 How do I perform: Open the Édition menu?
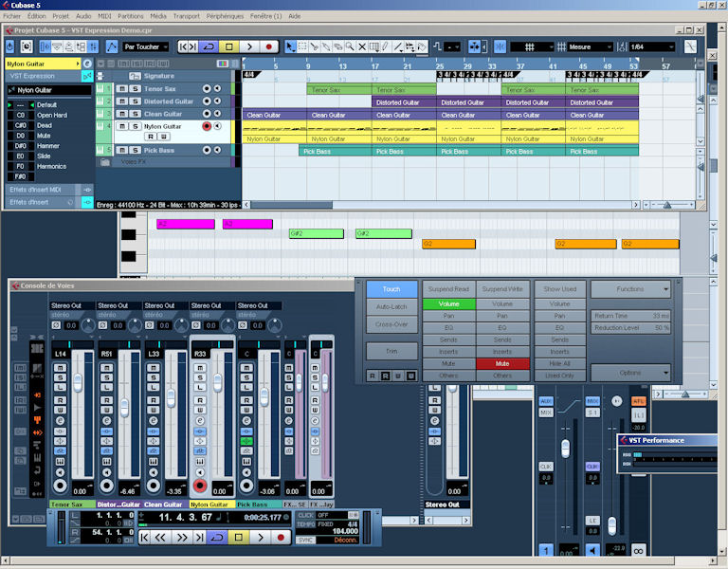click(x=37, y=16)
